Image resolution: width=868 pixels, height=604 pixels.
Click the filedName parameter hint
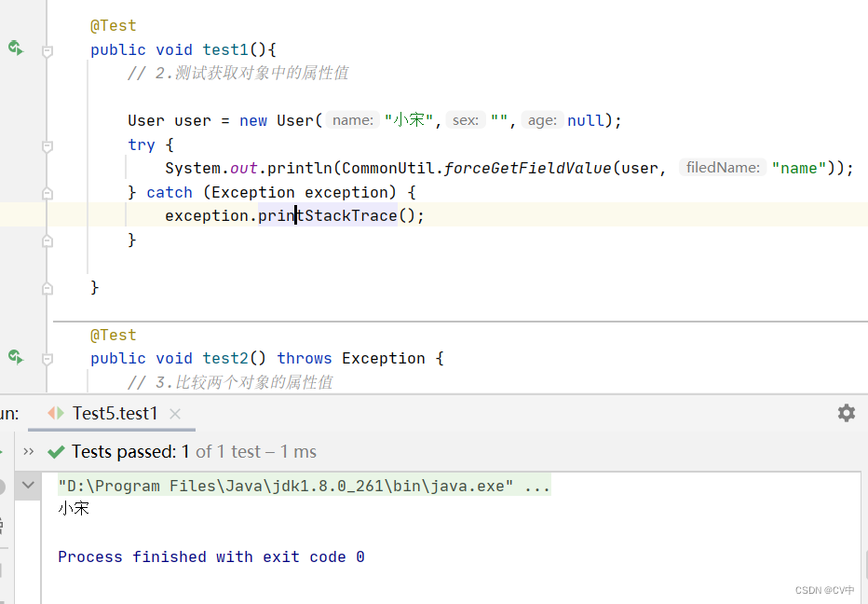pos(723,168)
